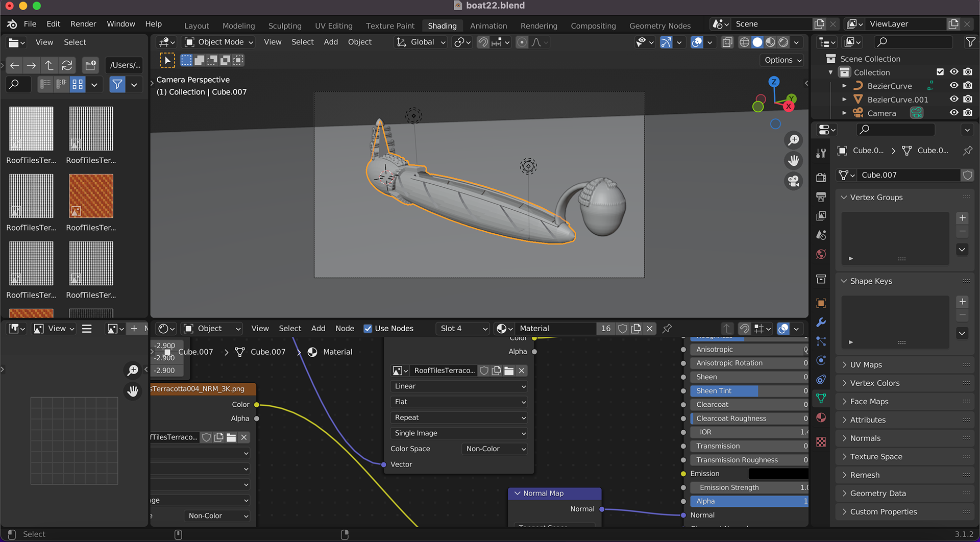Refresh the file browser list
The width and height of the screenshot is (980, 542).
(67, 65)
